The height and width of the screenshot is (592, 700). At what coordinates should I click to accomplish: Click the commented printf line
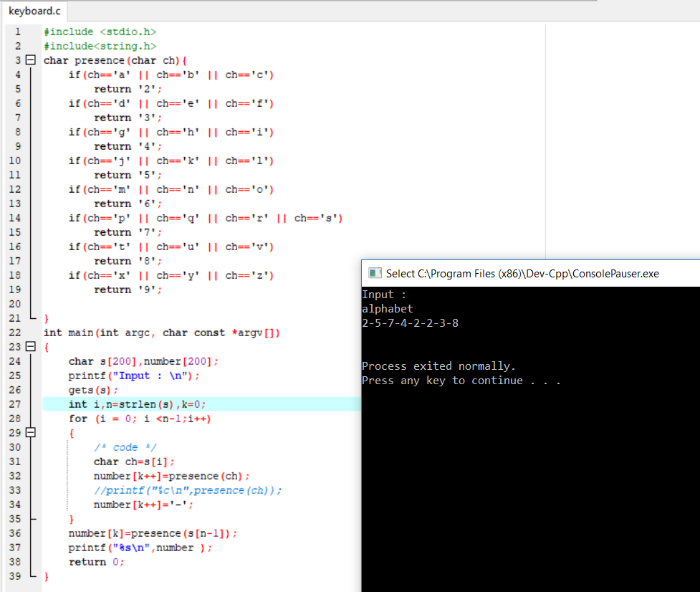(188, 490)
